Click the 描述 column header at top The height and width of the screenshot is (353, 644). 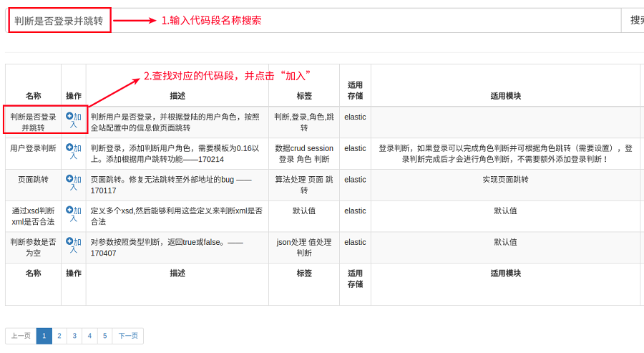tap(177, 95)
